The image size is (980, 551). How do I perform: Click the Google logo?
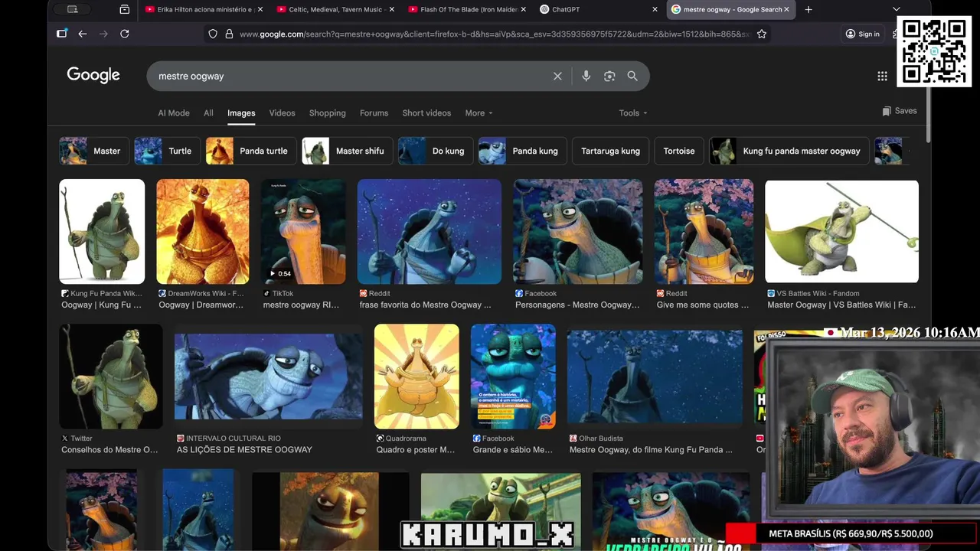[93, 75]
